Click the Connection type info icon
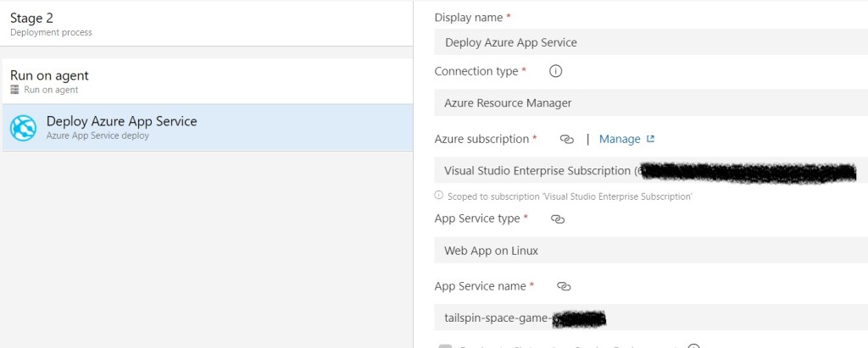 tap(556, 71)
